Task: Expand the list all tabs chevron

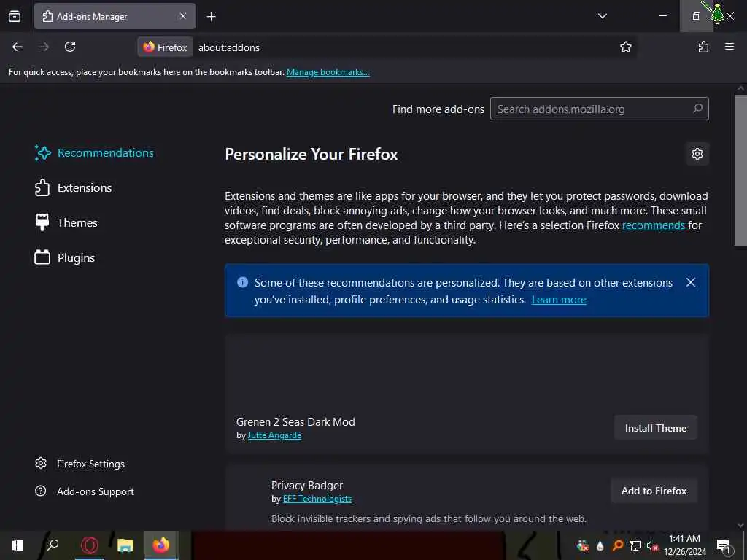Action: 602,16
